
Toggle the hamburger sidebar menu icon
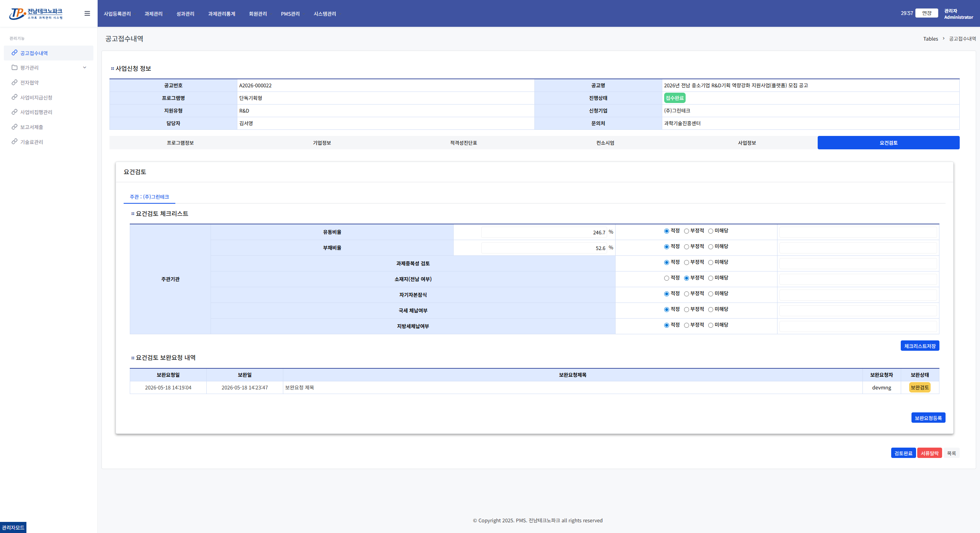pos(87,13)
